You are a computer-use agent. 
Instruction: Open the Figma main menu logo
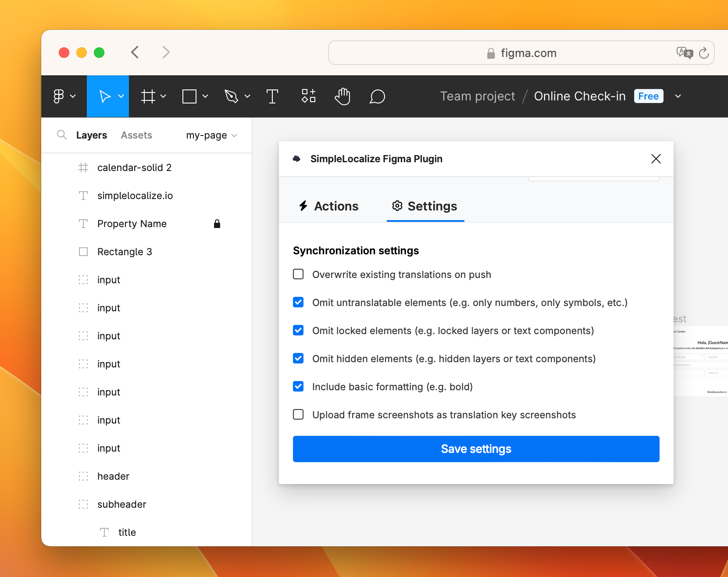(x=59, y=96)
